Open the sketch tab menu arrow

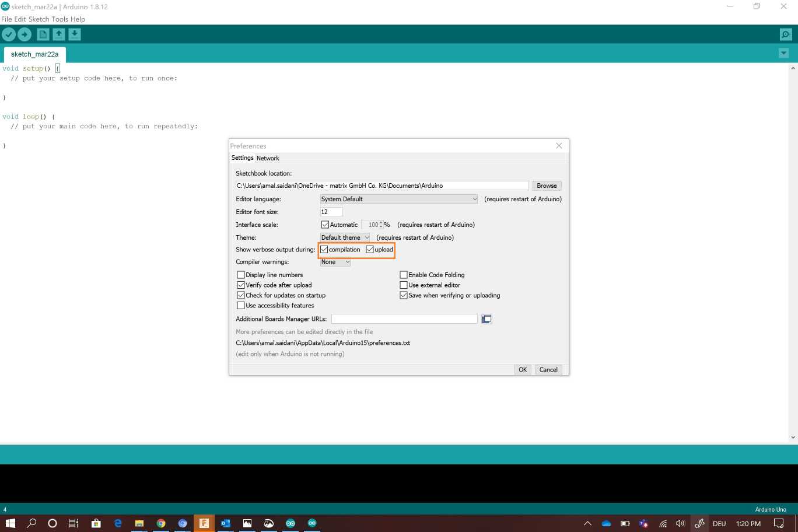pos(783,54)
